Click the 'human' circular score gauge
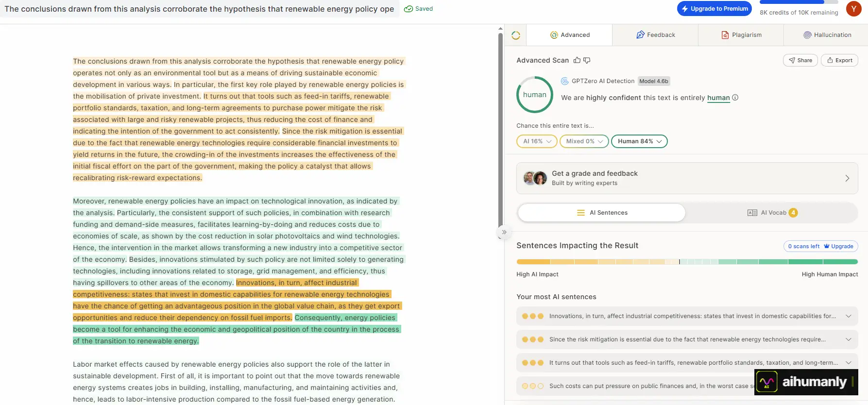The image size is (868, 405). coord(535,95)
